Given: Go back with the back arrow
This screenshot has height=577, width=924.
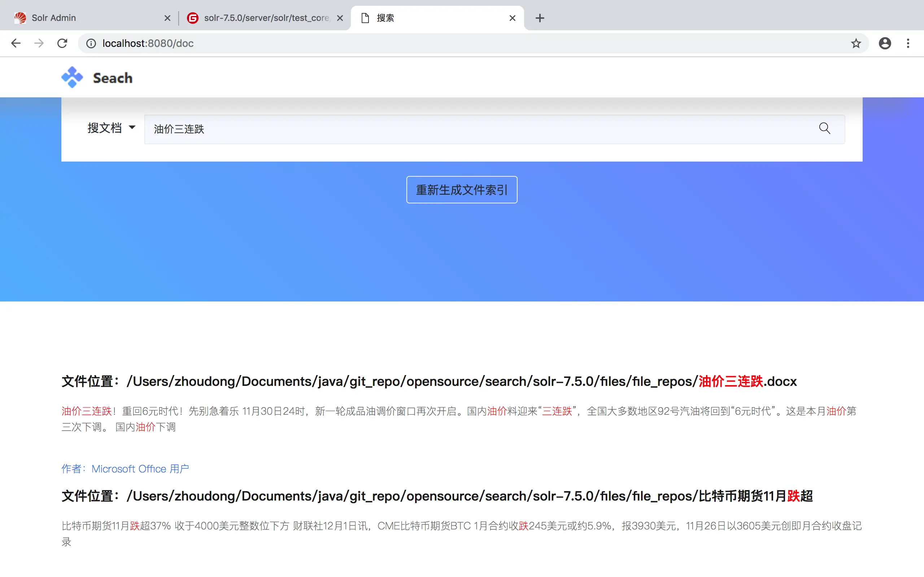Looking at the screenshot, I should click(16, 44).
